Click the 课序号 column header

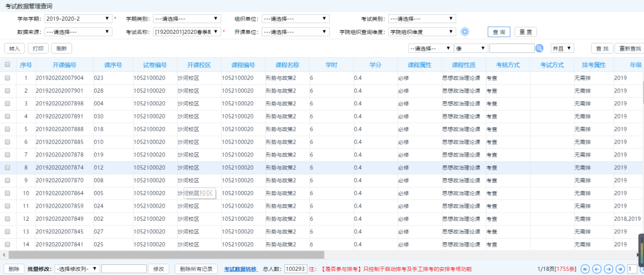pyautogui.click(x=113, y=65)
